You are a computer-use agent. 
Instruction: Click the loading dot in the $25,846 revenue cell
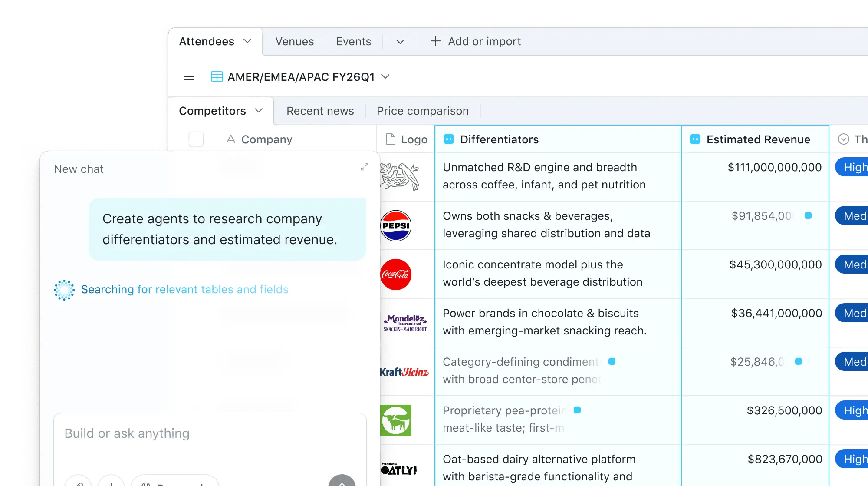tap(799, 361)
